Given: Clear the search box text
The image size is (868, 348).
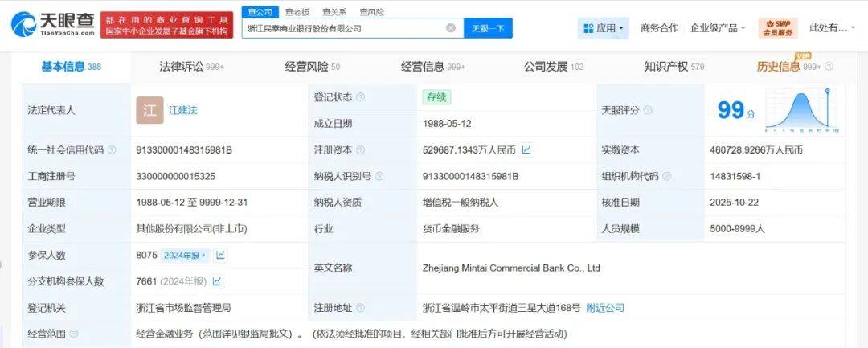Looking at the screenshot, I should click(451, 28).
